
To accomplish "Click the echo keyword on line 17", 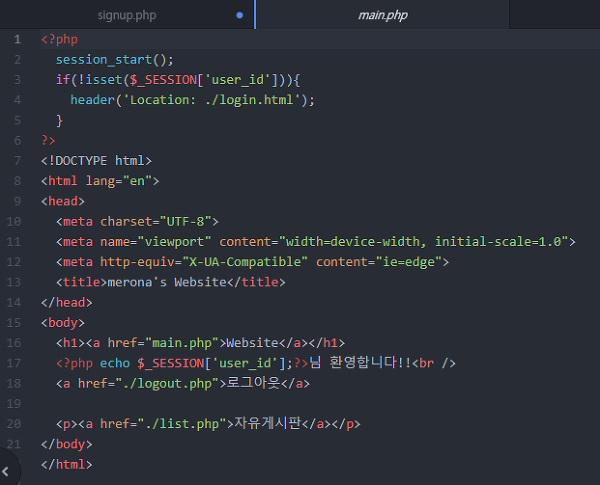I will coord(115,363).
